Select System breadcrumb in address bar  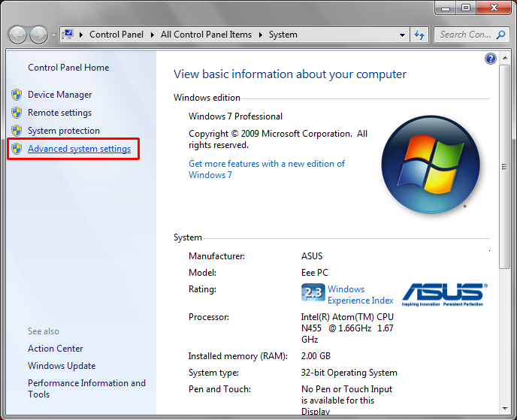point(283,35)
